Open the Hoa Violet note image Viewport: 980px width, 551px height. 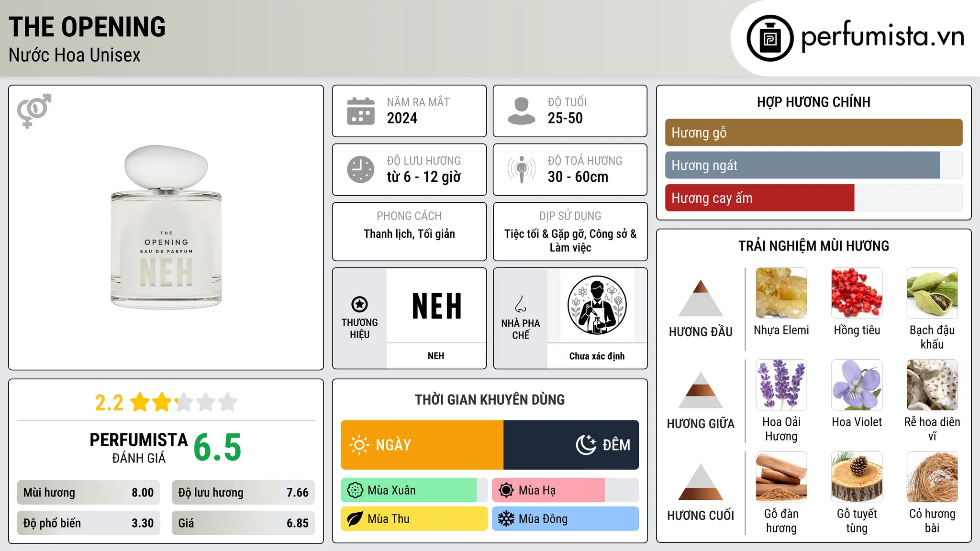click(857, 385)
